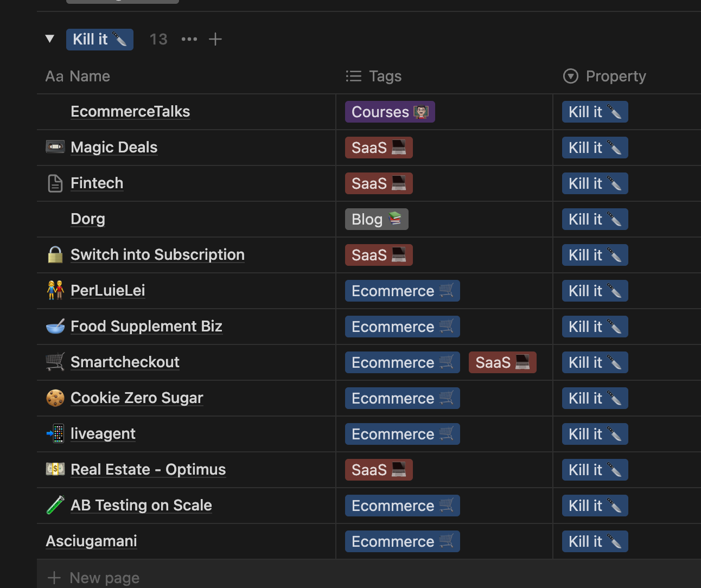Open the Magic Deals page
The width and height of the screenshot is (701, 588).
[x=114, y=147]
